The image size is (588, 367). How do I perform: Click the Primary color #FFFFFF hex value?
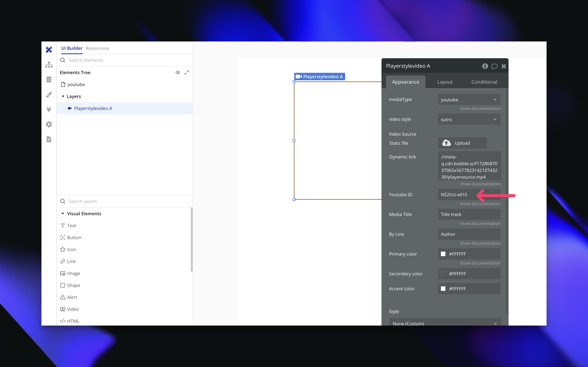458,254
